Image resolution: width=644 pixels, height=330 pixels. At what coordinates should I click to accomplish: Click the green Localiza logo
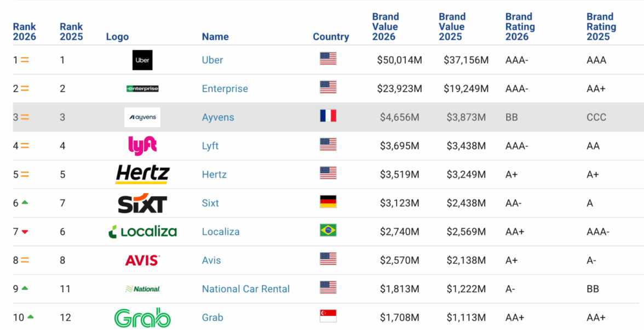142,232
